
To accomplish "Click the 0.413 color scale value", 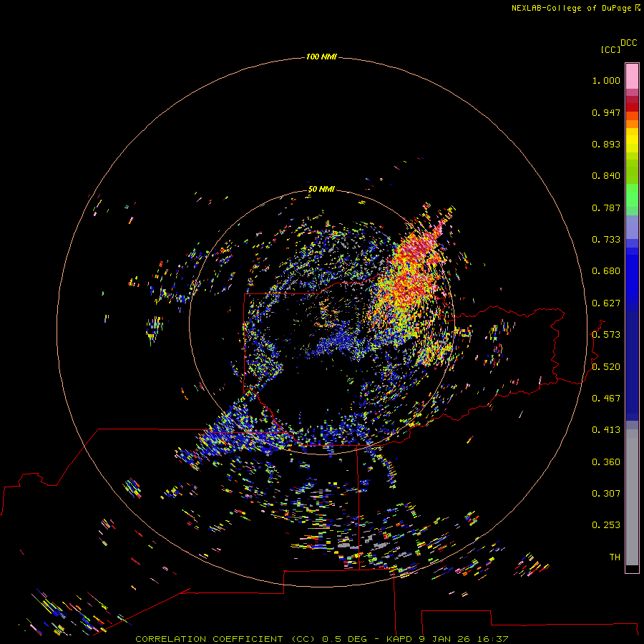I will pyautogui.click(x=606, y=430).
